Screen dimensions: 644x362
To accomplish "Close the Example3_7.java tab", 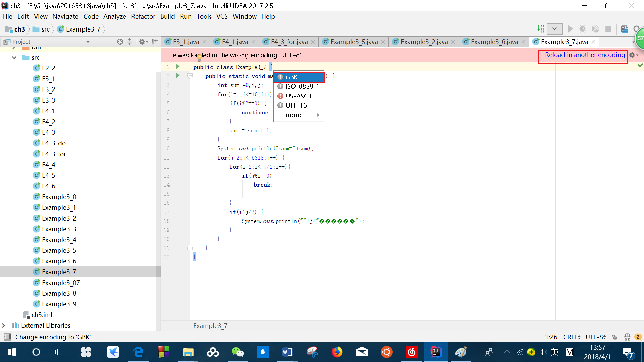I will 594,42.
